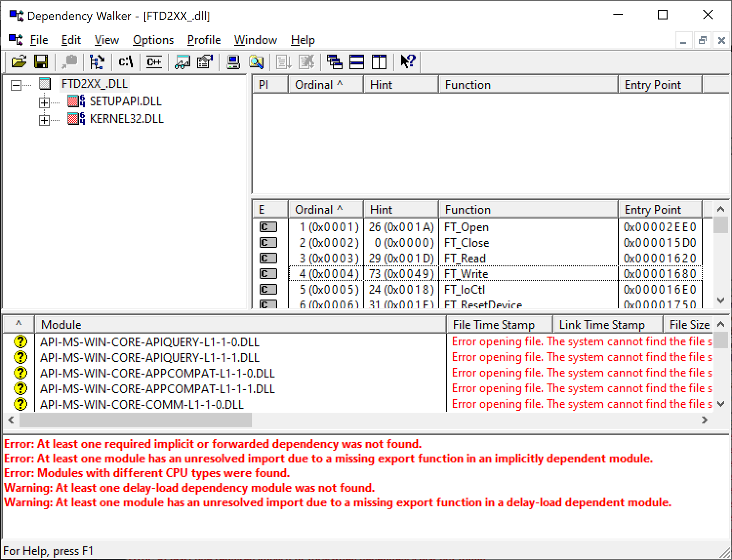Open the Help menu
The height and width of the screenshot is (560, 732).
coord(303,40)
